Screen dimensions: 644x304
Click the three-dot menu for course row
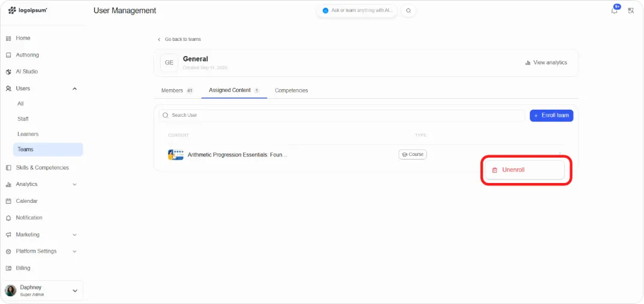click(x=559, y=154)
